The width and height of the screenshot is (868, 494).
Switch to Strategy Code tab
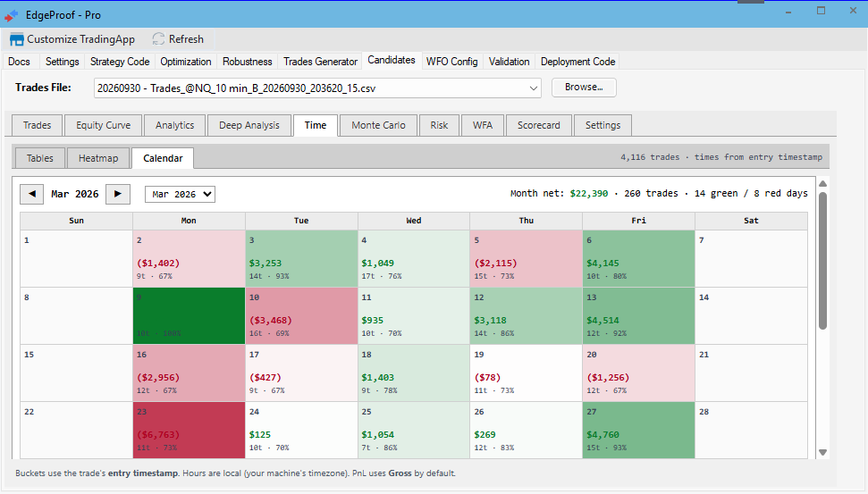coord(120,62)
